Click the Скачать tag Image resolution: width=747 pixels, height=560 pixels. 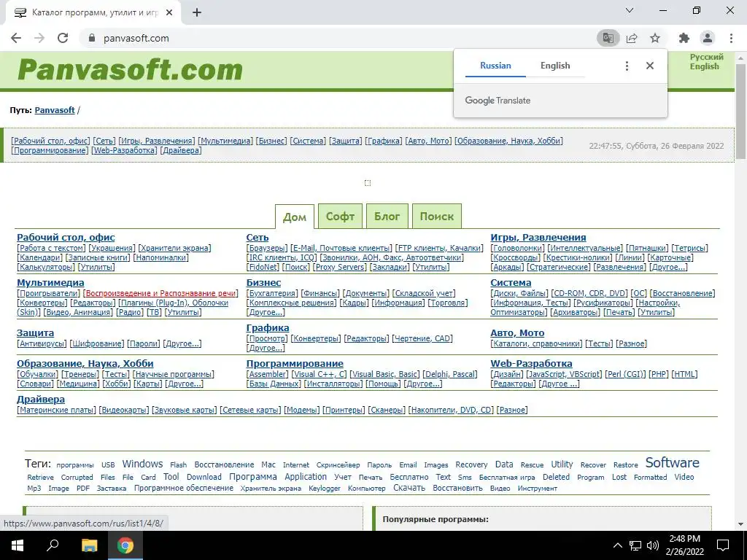pos(409,488)
